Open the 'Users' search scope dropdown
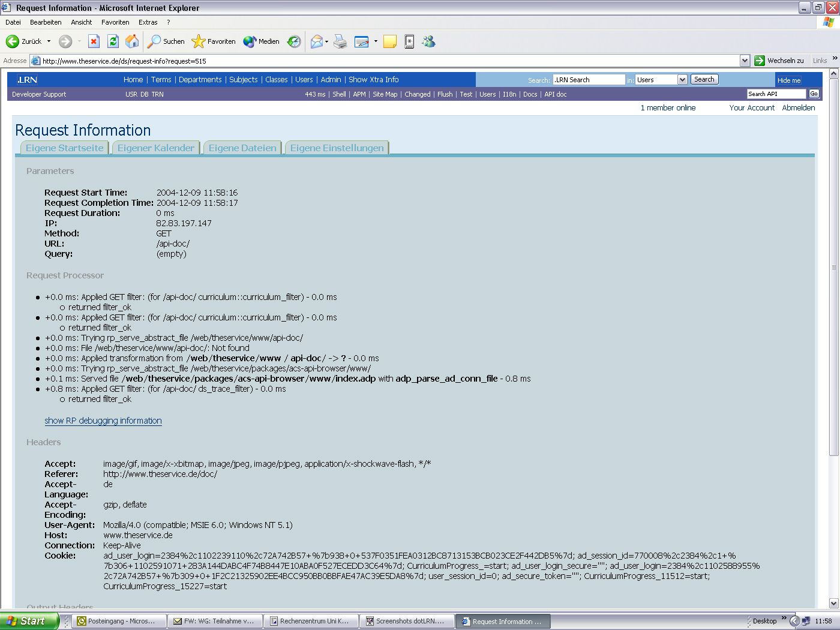This screenshot has height=630, width=840. tap(683, 79)
